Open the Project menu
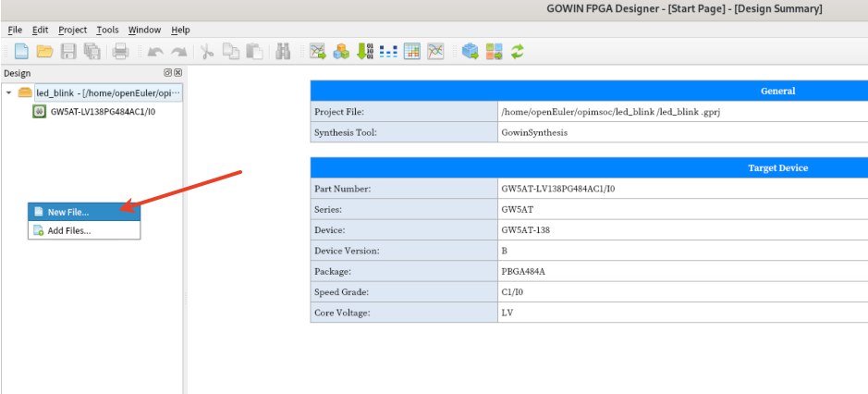The height and width of the screenshot is (394, 868). pos(72,30)
